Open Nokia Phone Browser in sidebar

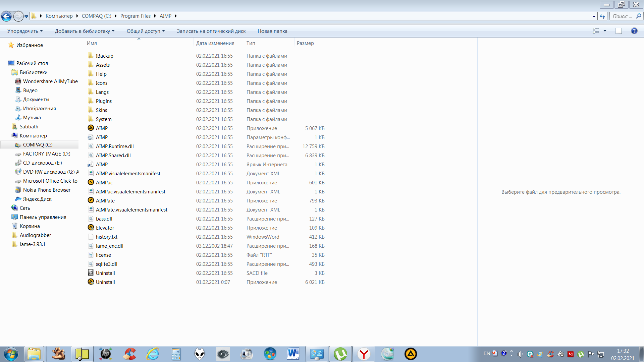click(47, 190)
